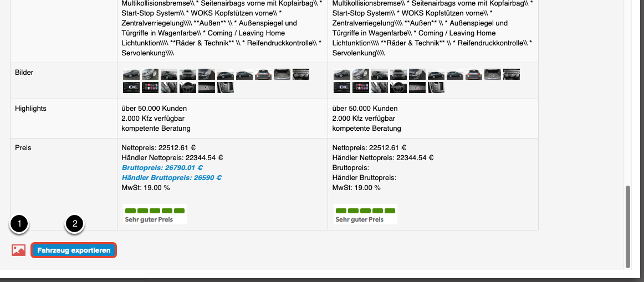Click the right column's Sehr guter Preis rating

[365, 214]
